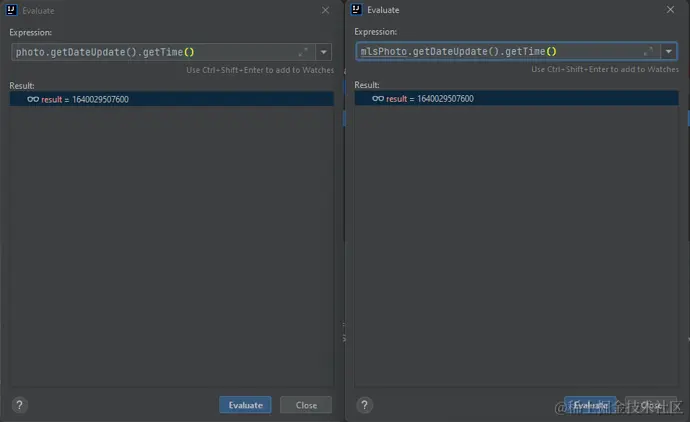Screen dimensions: 690x422
Task: Click the IntelliJ logo in left Evaluate window
Action: click(11, 10)
